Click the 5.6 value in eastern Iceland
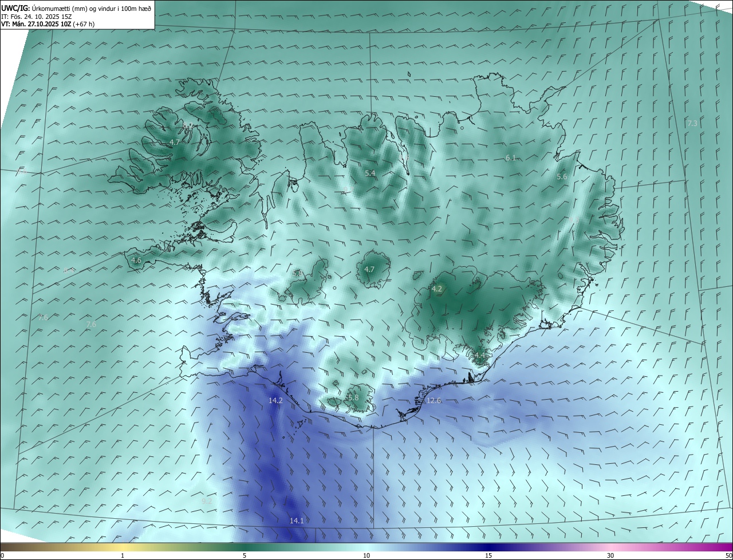The image size is (733, 560). tap(562, 176)
